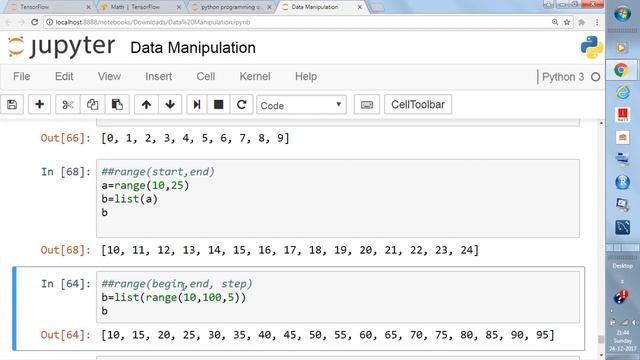Insert a cell below with plus icon
This screenshot has width=640, height=360.
pyautogui.click(x=40, y=104)
